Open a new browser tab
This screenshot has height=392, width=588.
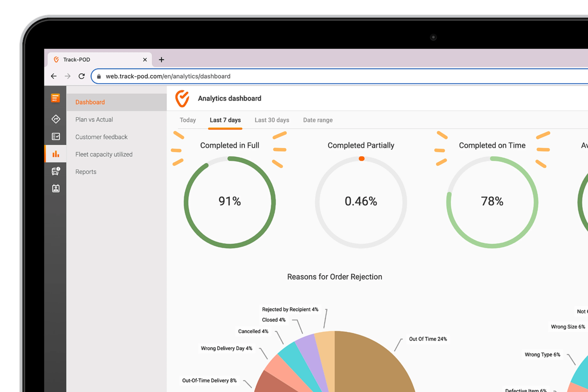pos(162,60)
